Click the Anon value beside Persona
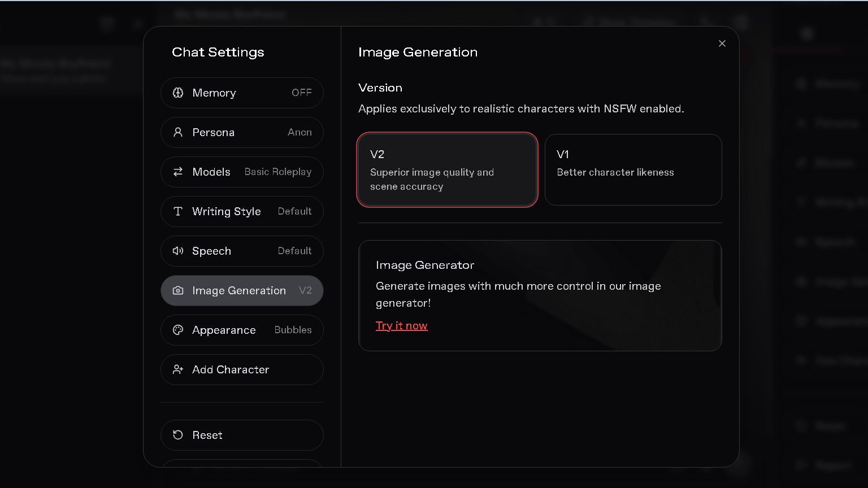868x488 pixels. (300, 132)
